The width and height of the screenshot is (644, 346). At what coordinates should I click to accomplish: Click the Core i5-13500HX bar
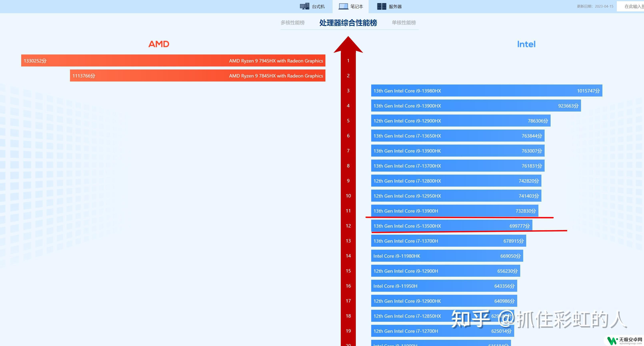(x=452, y=226)
